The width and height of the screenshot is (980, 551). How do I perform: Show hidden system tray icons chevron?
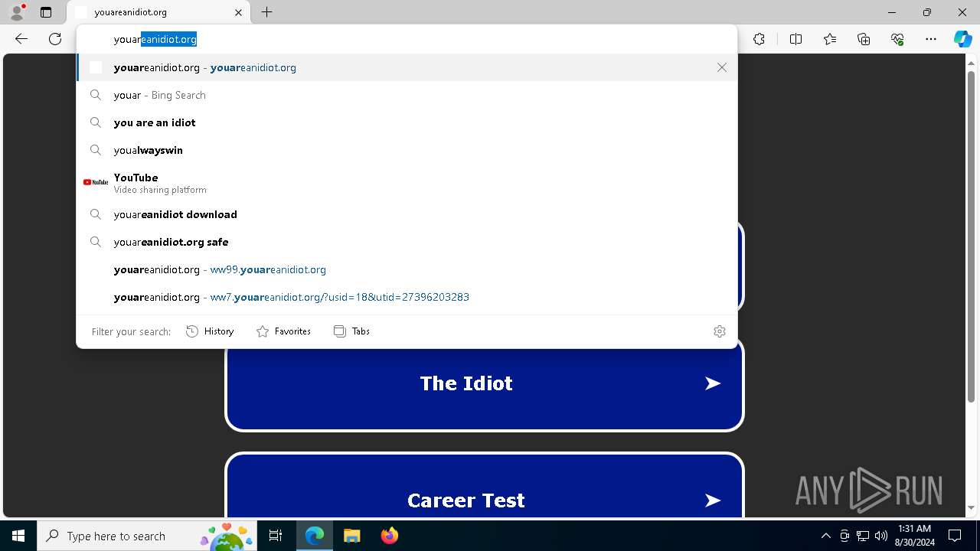[825, 536]
